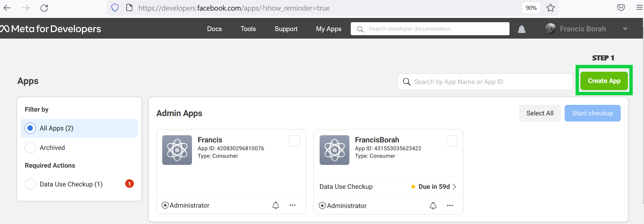Click the page info icon beside the URL

129,8
